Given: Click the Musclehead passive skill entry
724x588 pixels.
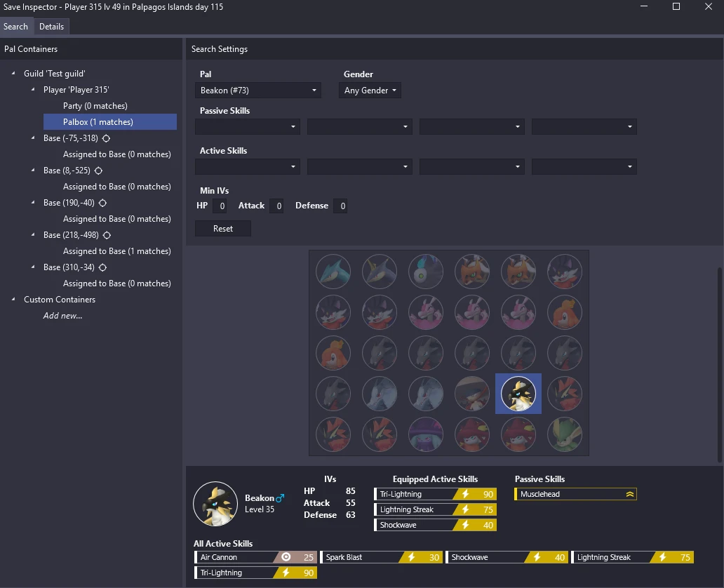Looking at the screenshot, I should click(575, 494).
